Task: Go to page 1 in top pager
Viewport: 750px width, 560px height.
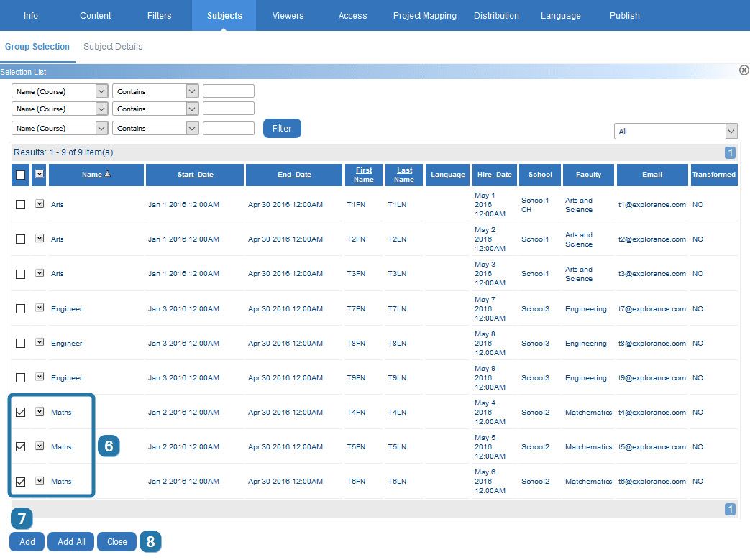Action: pos(731,152)
